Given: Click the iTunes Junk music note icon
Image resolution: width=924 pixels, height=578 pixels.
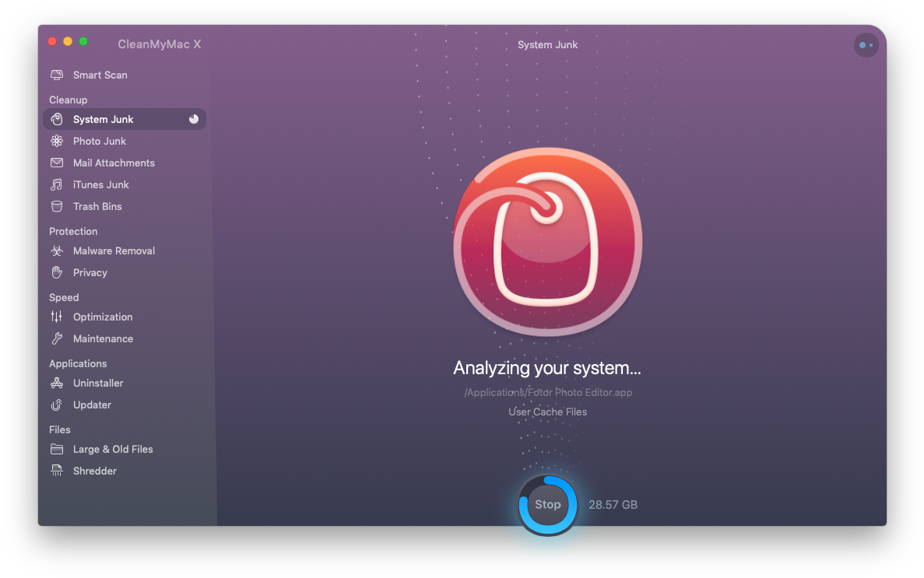Looking at the screenshot, I should pos(57,184).
